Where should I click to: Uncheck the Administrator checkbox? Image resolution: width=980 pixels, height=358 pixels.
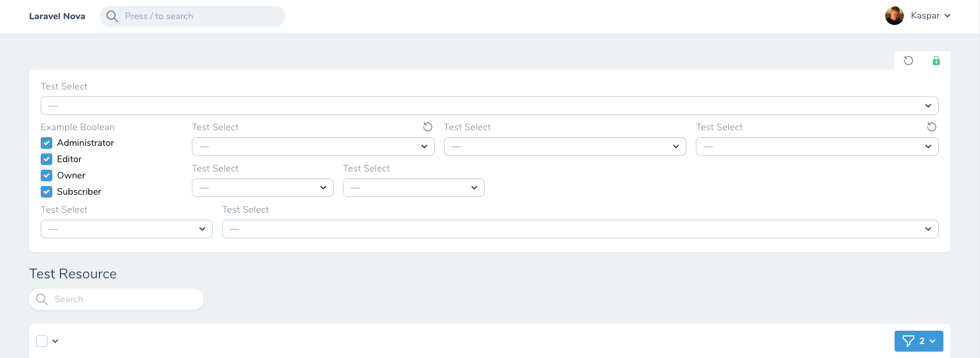coord(47,143)
